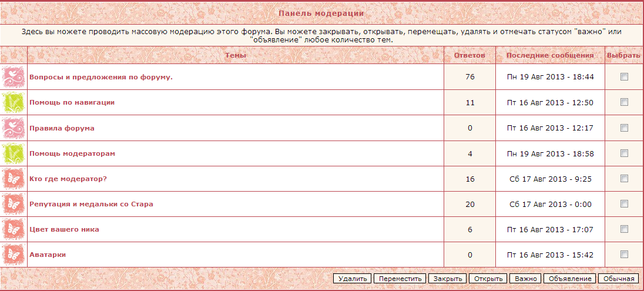Viewport: 644px width, 291px height.
Task: Click the butterfly icon beside "Цвет вашего ника"
Action: click(x=14, y=229)
